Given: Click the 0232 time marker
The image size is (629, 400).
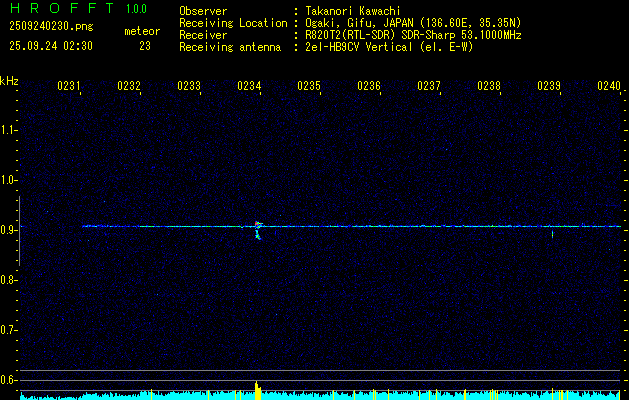Looking at the screenshot, I should click(129, 86).
